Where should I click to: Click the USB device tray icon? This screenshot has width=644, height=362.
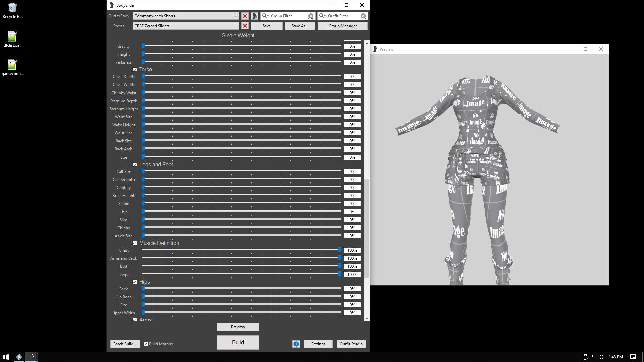pos(586,357)
